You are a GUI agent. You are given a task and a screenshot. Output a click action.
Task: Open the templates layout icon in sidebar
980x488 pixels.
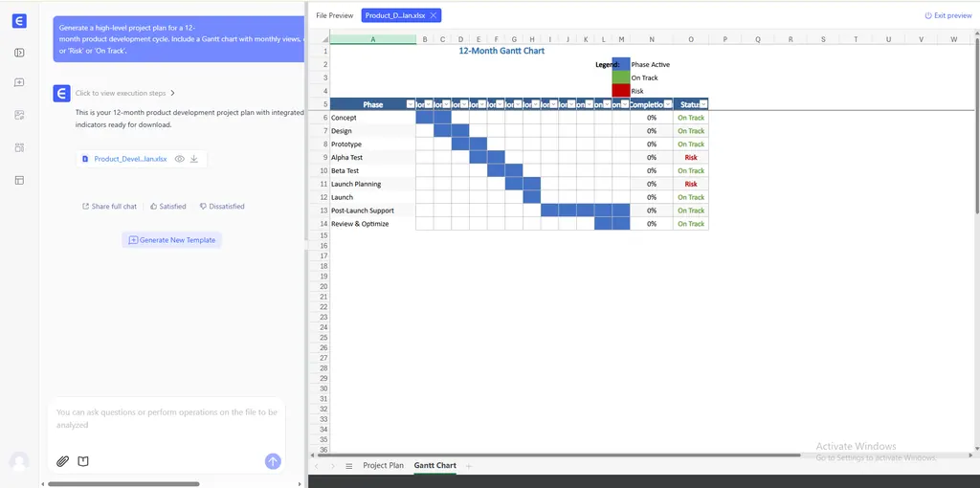[19, 180]
